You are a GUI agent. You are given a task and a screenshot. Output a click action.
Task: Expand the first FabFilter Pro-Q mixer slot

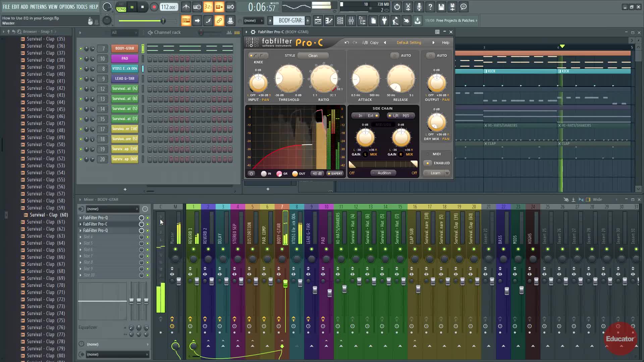pyautogui.click(x=80, y=218)
